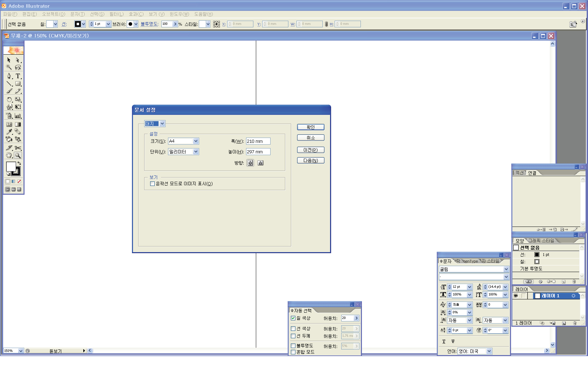Select the Pen tool in the toolbox

(9, 76)
